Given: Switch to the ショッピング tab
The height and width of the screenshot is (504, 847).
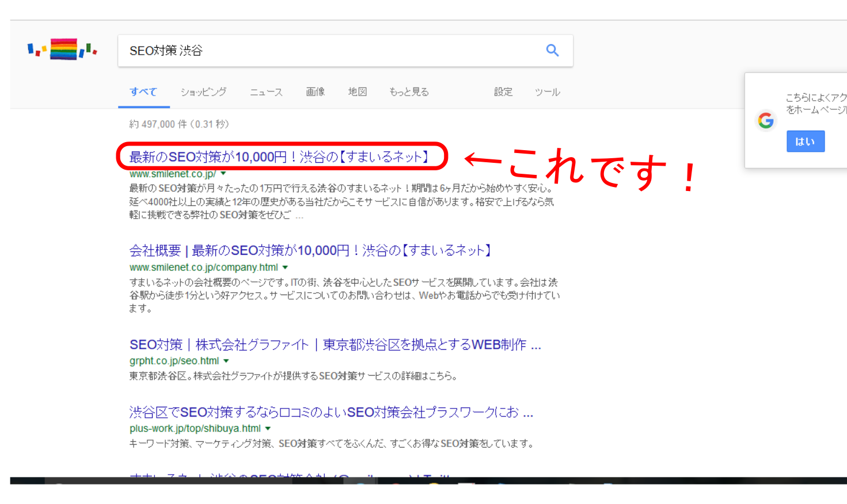Looking at the screenshot, I should point(203,92).
